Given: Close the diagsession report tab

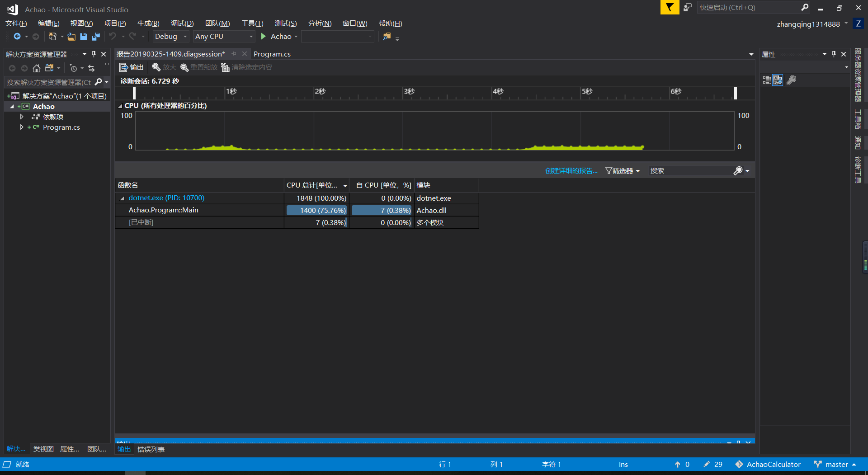Looking at the screenshot, I should 245,54.
